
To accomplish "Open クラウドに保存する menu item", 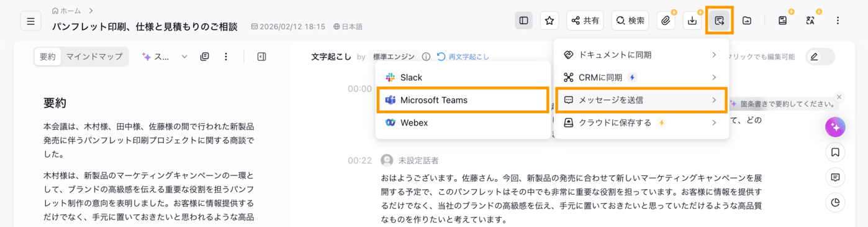I will coord(641,123).
